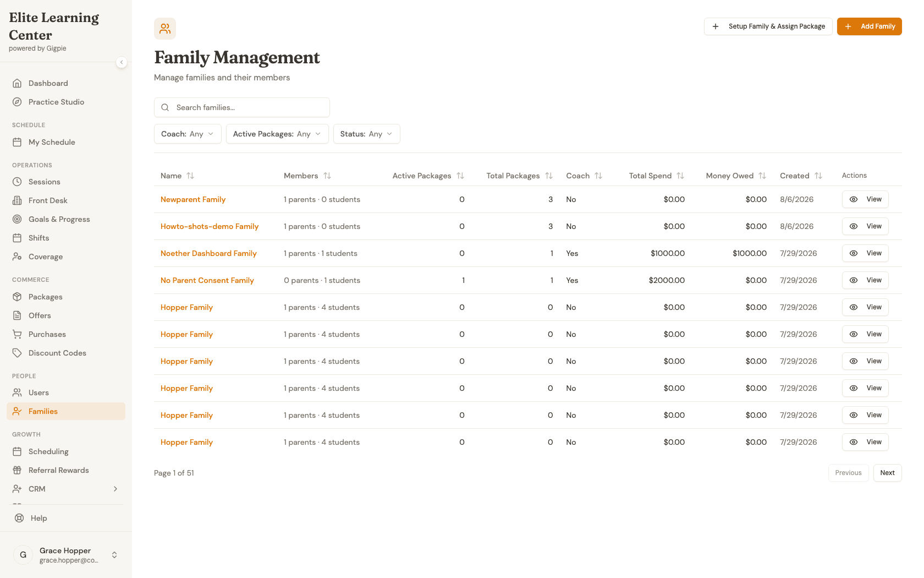Viewport: 924px width, 578px height.
Task: Click the Offers document icon
Action: tap(17, 315)
